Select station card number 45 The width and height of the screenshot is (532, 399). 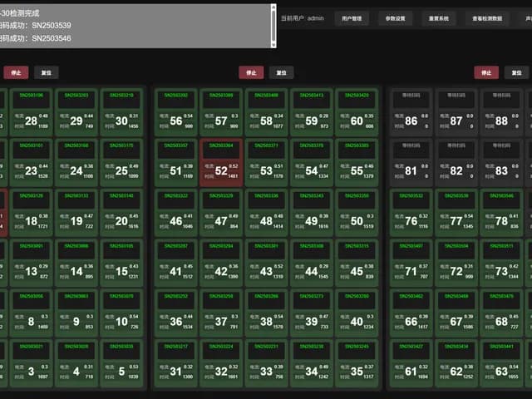(357, 263)
